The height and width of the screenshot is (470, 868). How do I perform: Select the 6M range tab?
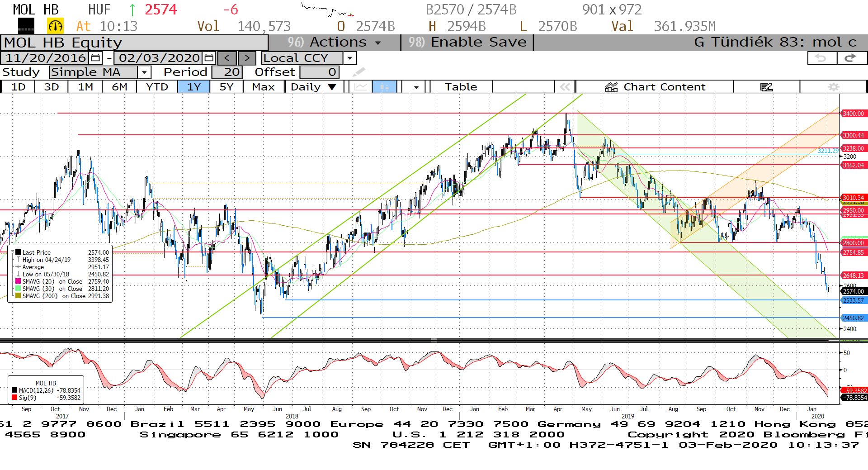click(119, 87)
